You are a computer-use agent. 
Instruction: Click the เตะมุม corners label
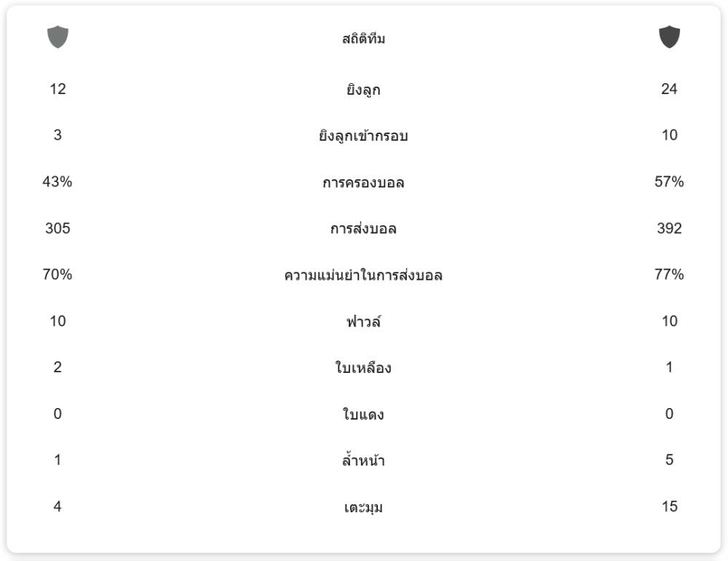[x=363, y=507]
